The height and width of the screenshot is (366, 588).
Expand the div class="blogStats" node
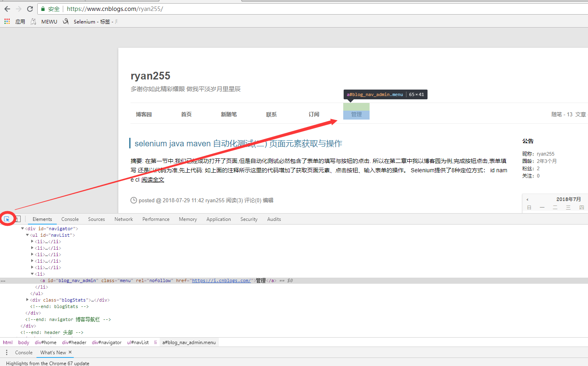point(28,300)
